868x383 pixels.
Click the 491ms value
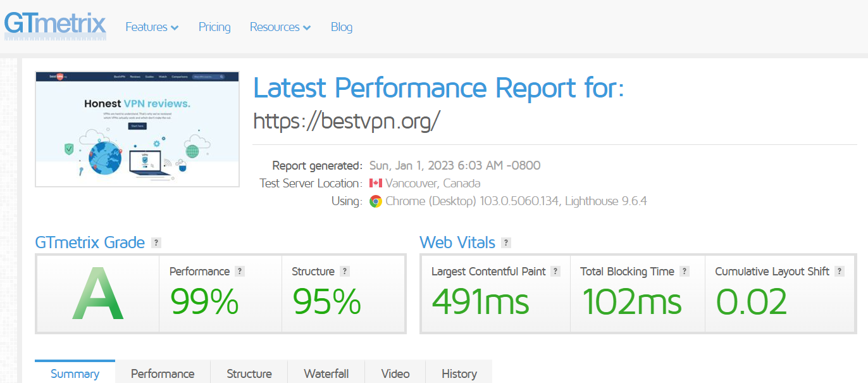coord(481,301)
